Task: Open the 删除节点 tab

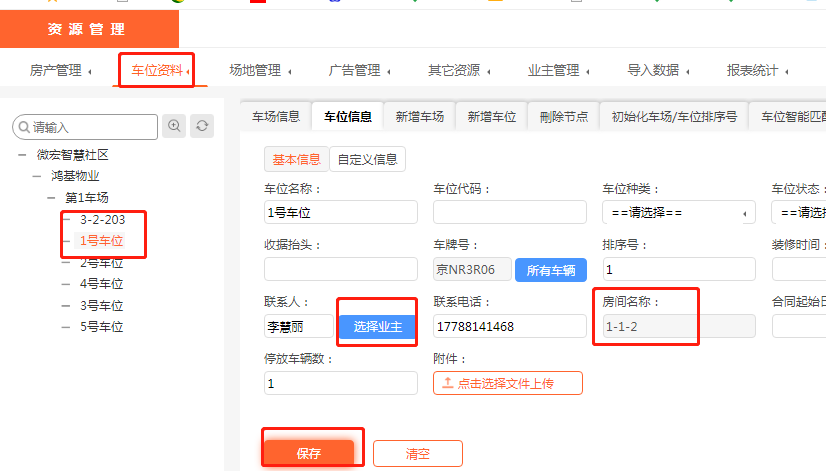Action: (x=563, y=117)
